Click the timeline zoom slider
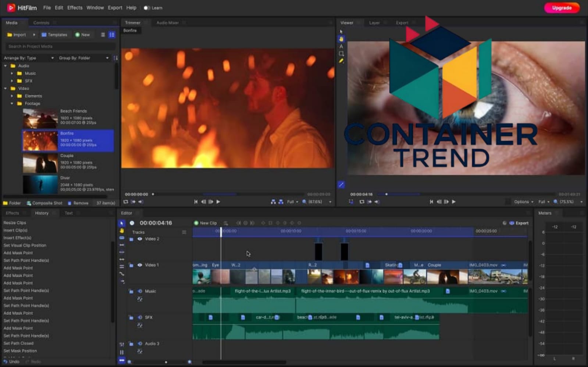Screen dimensions: 588x367 (159, 362)
